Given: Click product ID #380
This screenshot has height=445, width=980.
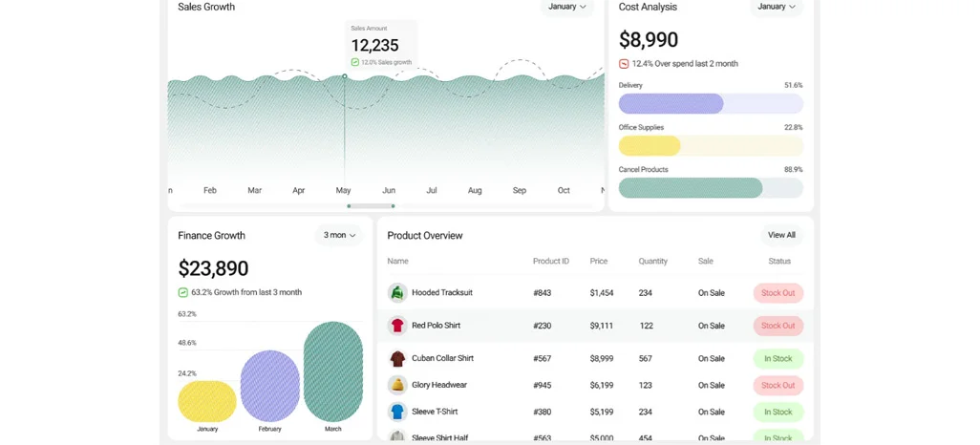Looking at the screenshot, I should 542,412.
